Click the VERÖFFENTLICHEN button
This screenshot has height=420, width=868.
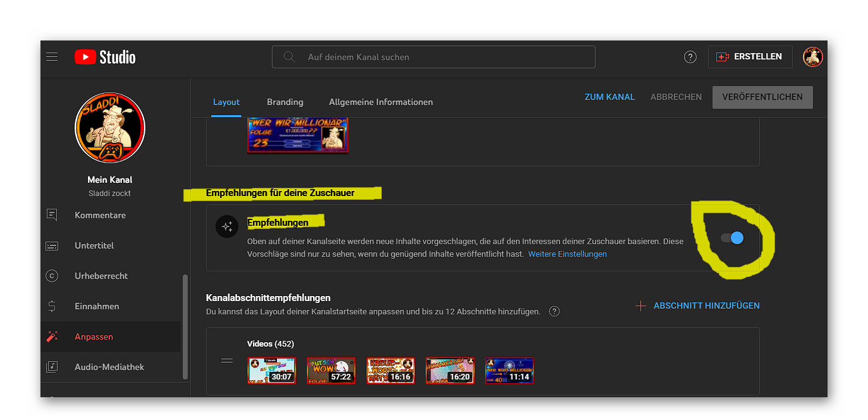pos(762,97)
